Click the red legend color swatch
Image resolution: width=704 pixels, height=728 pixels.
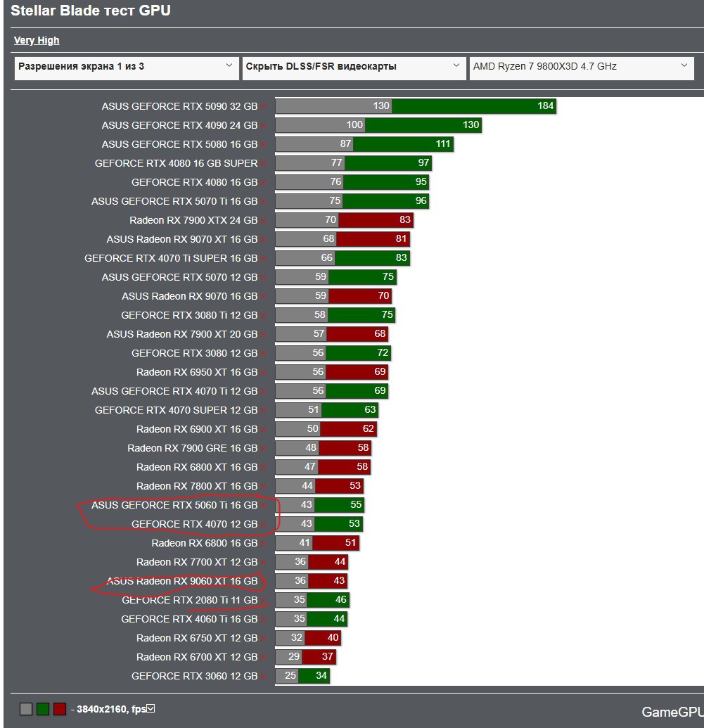coord(60,709)
